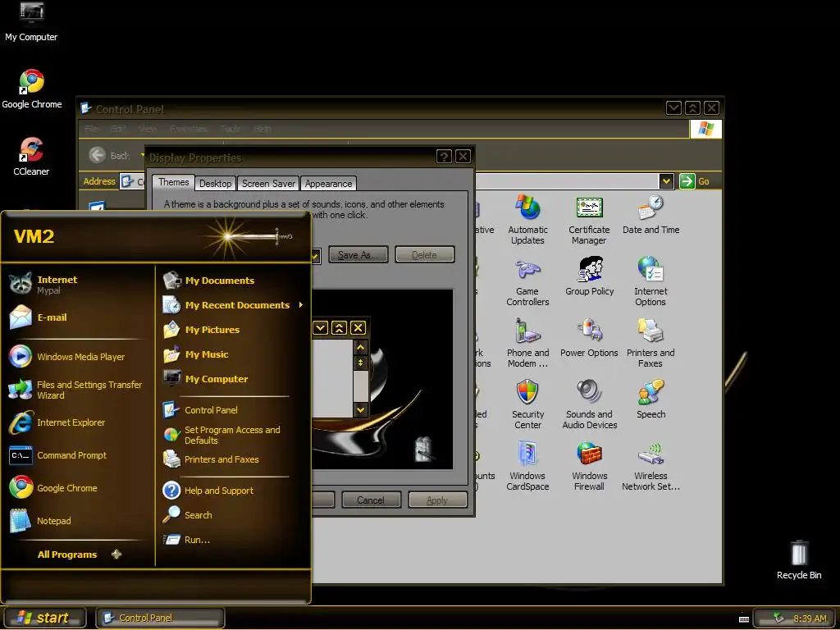
Task: Open Printers and Faxes in Control Panel window
Action: point(651,344)
